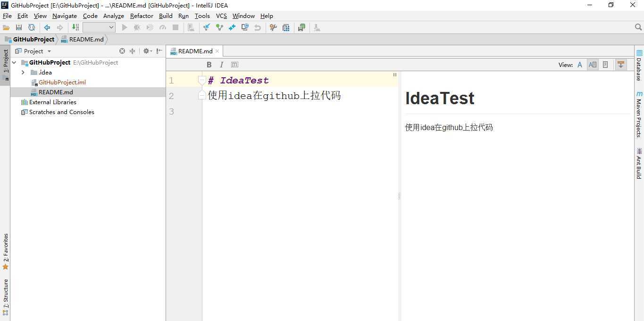644x321 pixels.
Task: Click the Profiler gauge icon in toolbar
Action: [163, 28]
